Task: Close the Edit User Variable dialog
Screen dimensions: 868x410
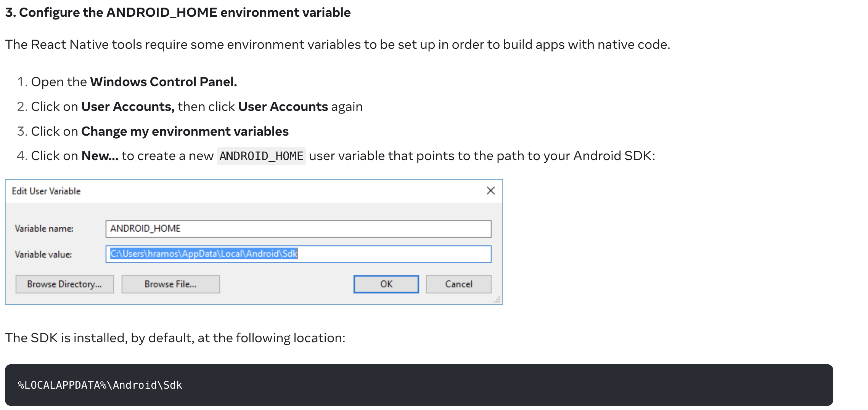Action: tap(491, 191)
